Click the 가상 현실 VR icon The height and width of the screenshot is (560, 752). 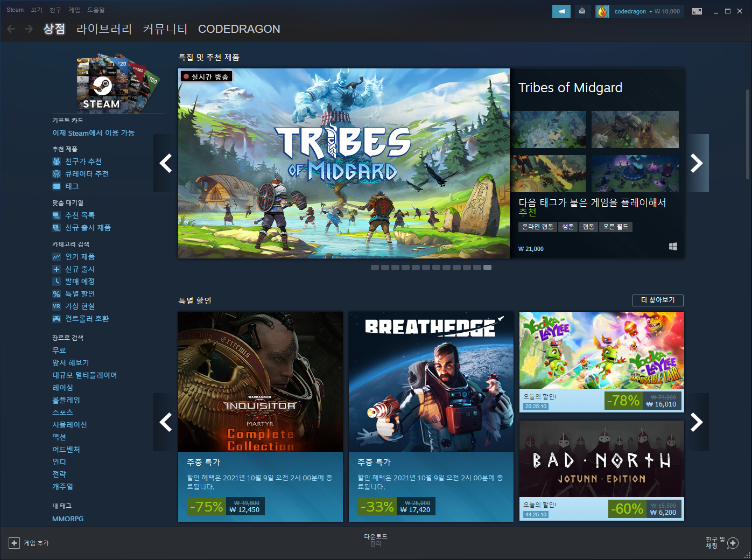click(x=57, y=306)
